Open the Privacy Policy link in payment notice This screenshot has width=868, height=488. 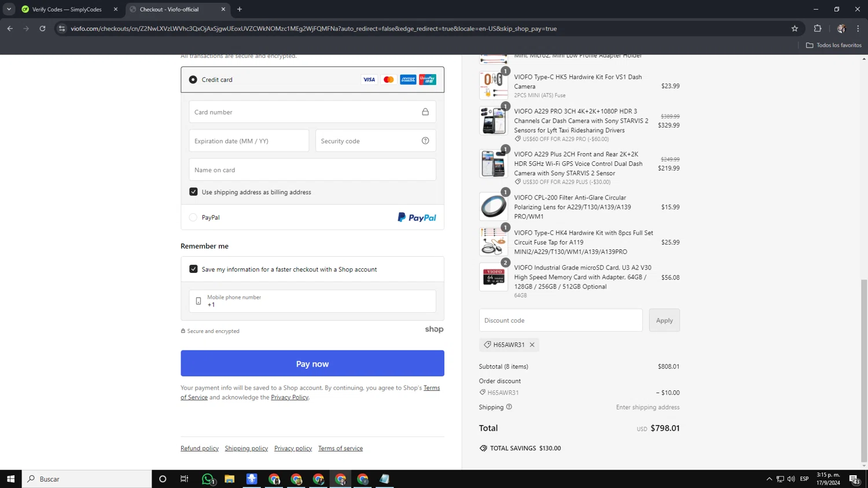[x=289, y=397]
